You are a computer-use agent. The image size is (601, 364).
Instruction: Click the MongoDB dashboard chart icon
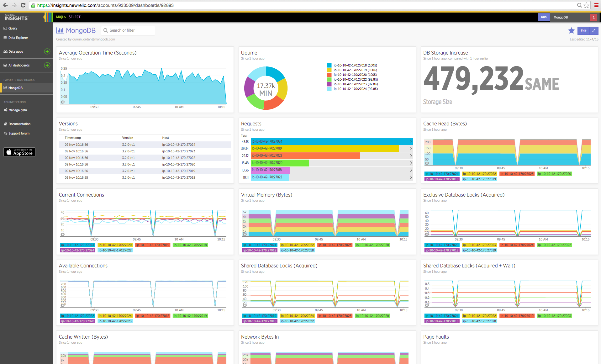tap(60, 30)
